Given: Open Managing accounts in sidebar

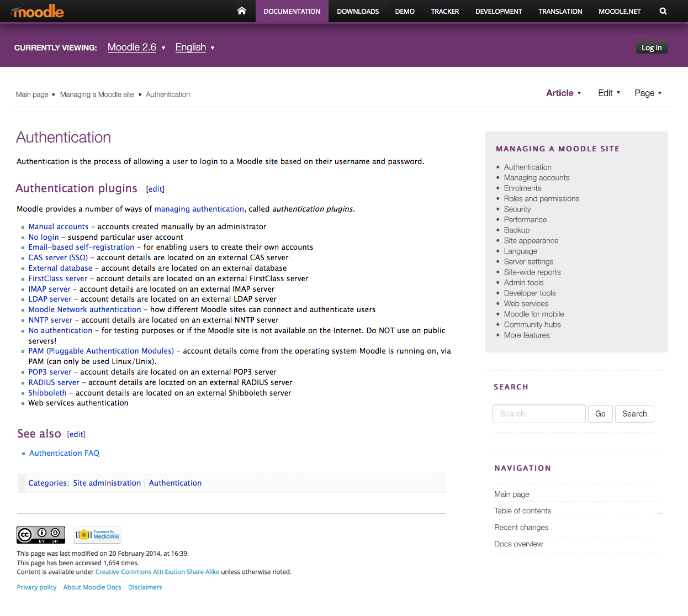Looking at the screenshot, I should 537,177.
